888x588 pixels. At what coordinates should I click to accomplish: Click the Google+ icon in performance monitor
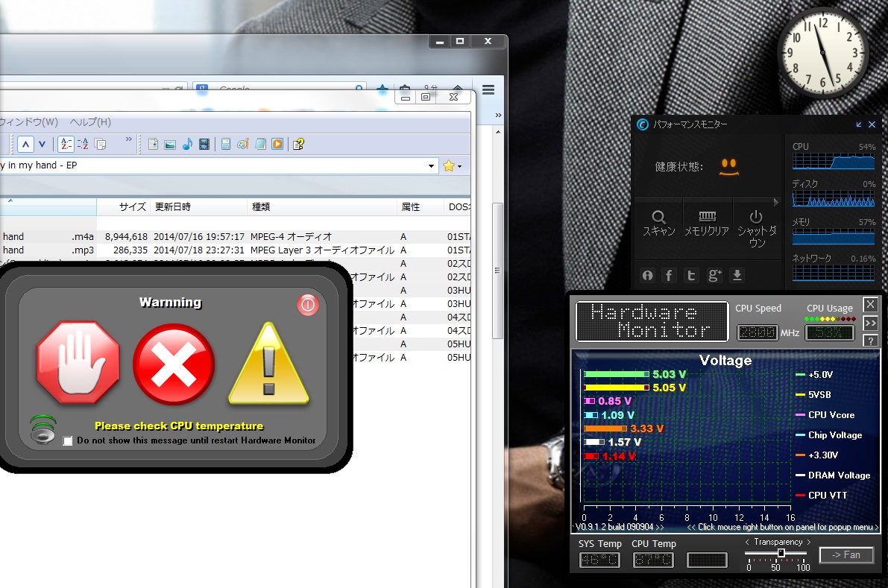point(715,276)
